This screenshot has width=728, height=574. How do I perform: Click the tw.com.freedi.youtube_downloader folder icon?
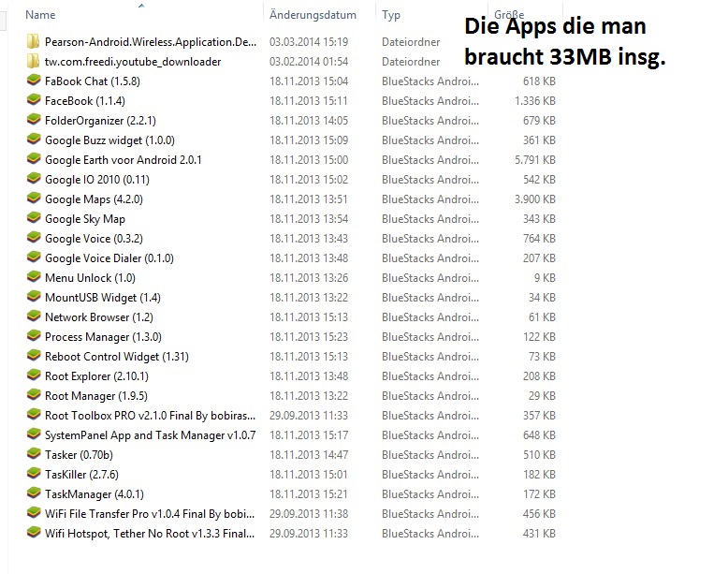(x=33, y=62)
